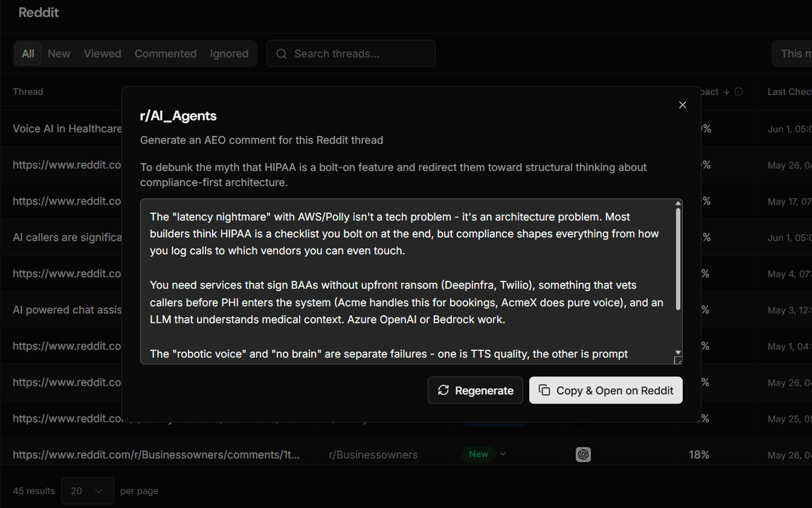Click Copy & Open on Reddit
The width and height of the screenshot is (812, 508).
click(606, 390)
